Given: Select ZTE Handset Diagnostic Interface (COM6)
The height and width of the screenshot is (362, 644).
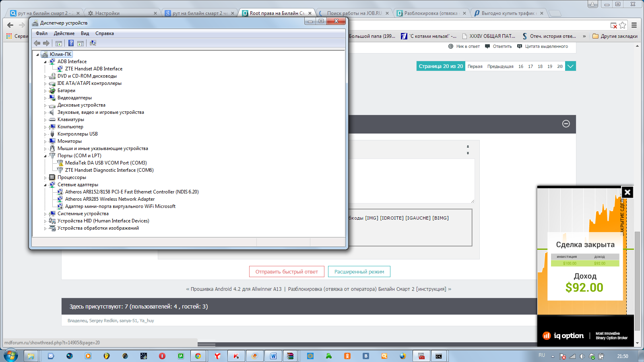Looking at the screenshot, I should click(x=109, y=170).
